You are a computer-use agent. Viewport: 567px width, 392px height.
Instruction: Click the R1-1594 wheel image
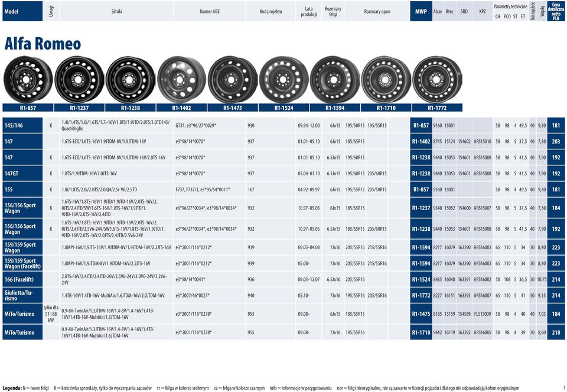(x=335, y=80)
